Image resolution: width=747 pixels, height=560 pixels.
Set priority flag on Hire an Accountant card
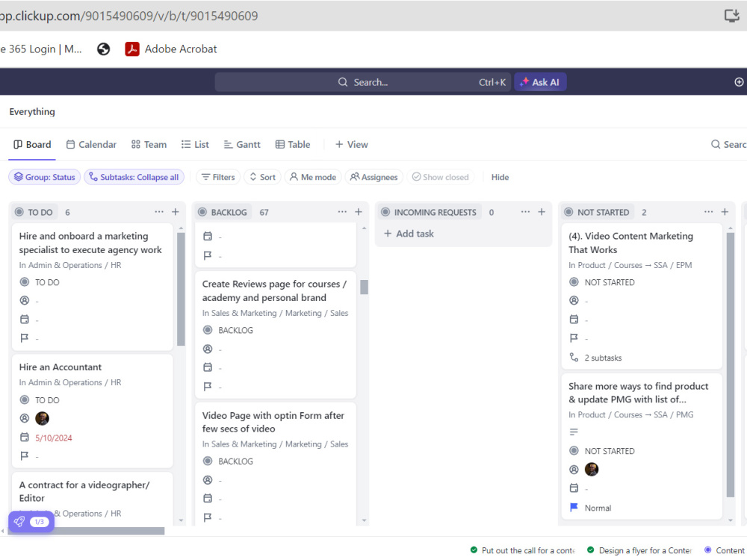pos(25,456)
